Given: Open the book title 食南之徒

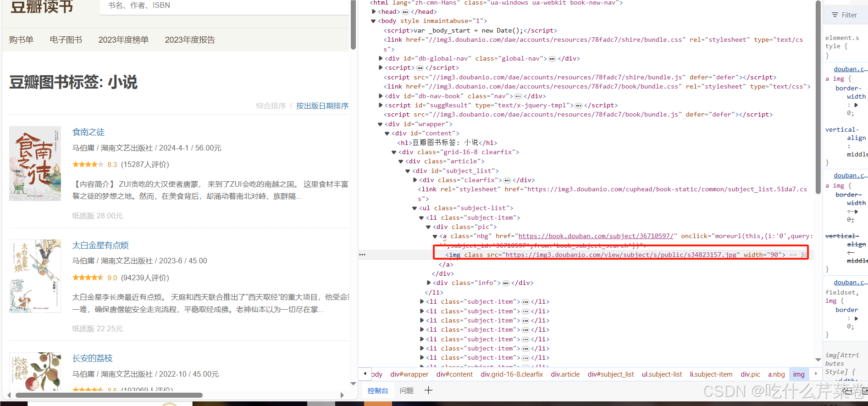Looking at the screenshot, I should coord(88,132).
